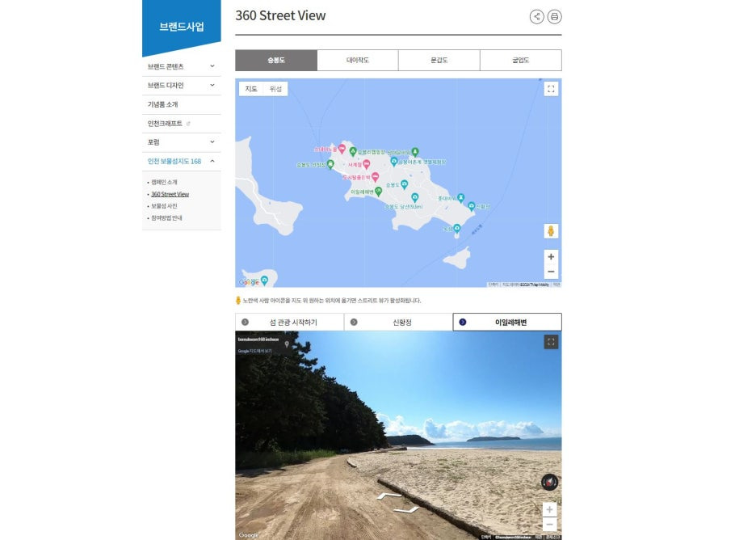Switch map to 위성 satellite view

point(275,89)
